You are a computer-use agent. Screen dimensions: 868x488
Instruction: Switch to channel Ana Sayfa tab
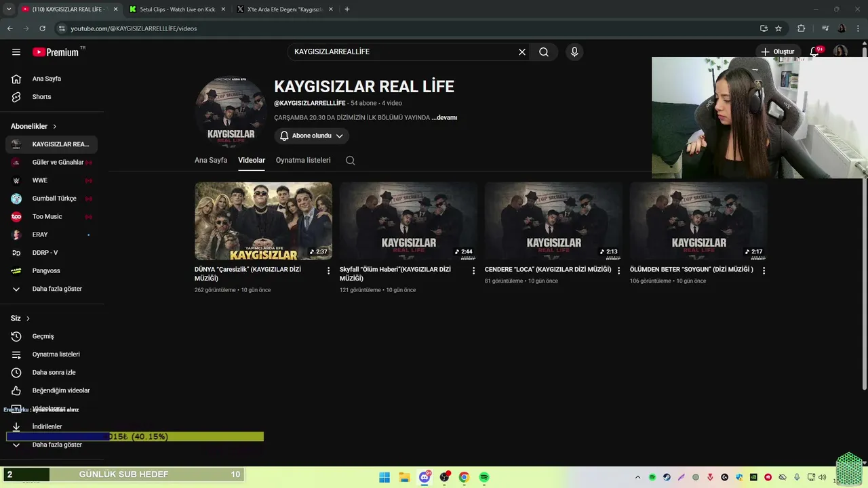pos(211,161)
